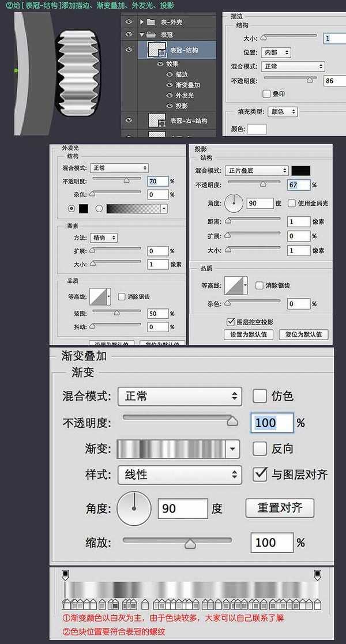Enable the 反向 reverse checkbox
Screen dimensions: 346x644
(x=259, y=449)
